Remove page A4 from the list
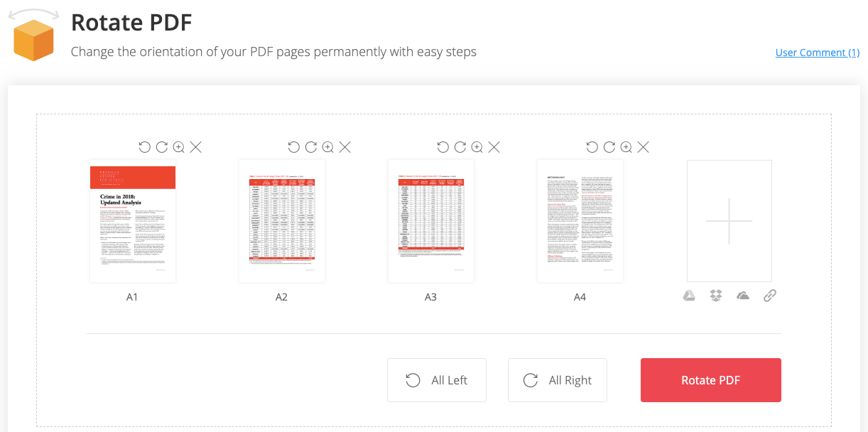 coord(644,147)
